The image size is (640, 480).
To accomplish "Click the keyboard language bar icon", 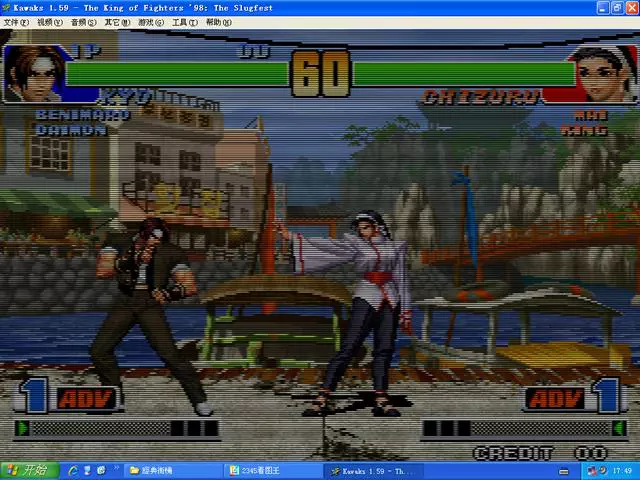I will 564,471.
